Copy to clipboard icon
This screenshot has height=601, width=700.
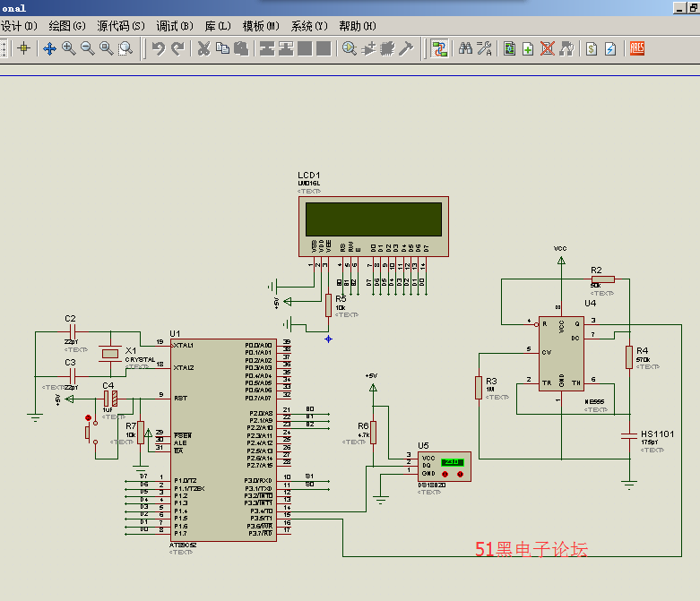(222, 48)
